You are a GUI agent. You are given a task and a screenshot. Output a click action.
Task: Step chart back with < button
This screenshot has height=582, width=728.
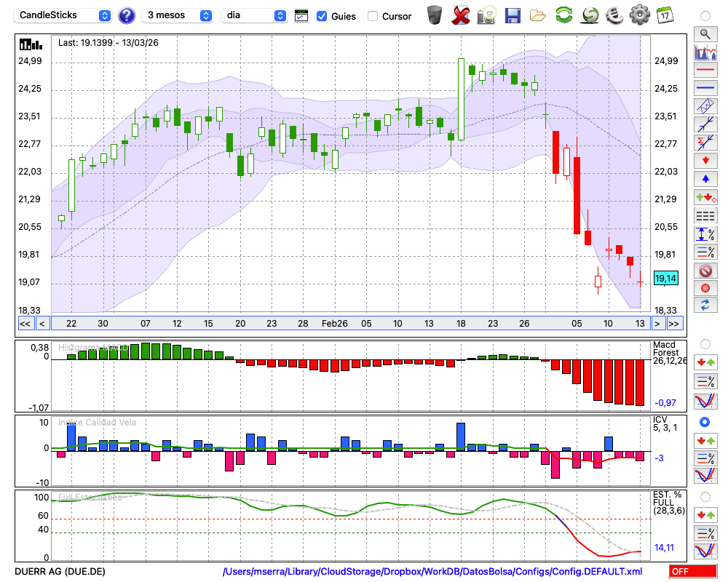pos(41,324)
